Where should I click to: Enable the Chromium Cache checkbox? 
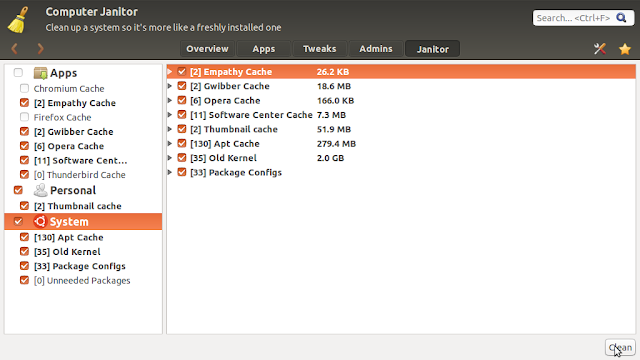coord(24,88)
